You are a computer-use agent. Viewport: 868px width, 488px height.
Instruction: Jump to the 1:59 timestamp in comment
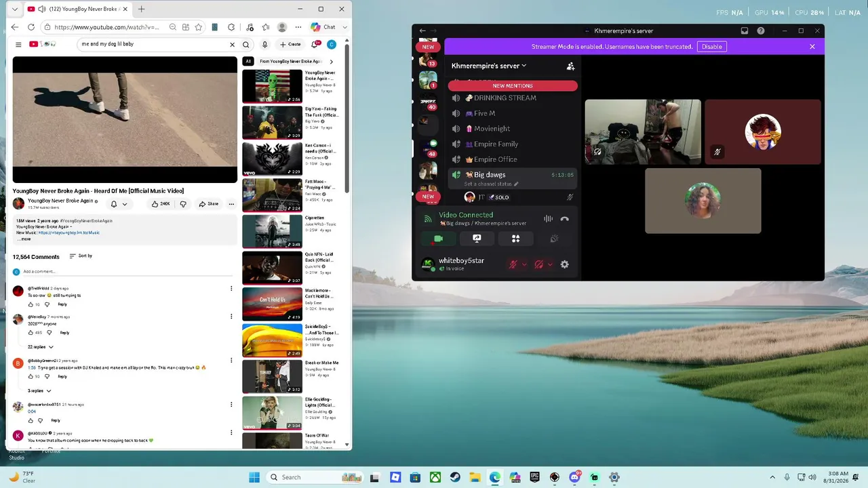pyautogui.click(x=32, y=367)
